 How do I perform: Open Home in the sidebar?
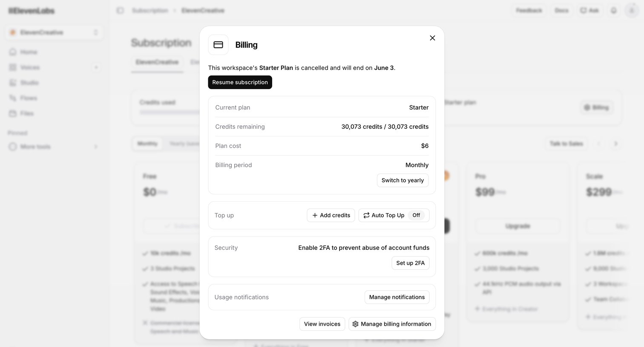54,52
